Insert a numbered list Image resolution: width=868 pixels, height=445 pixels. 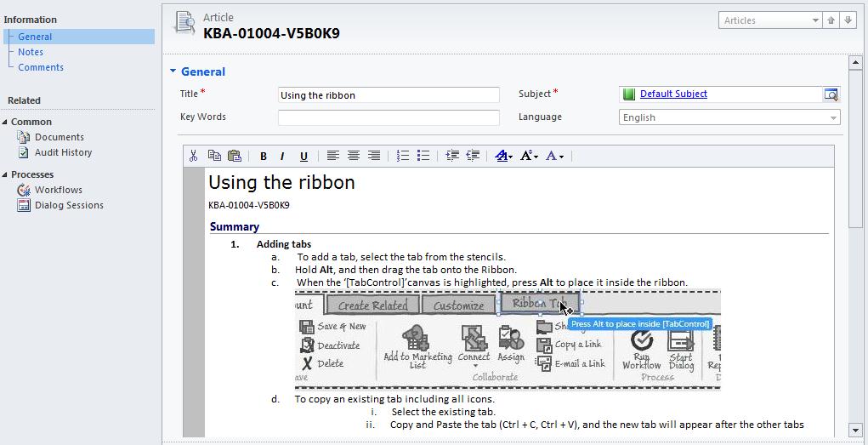click(x=403, y=156)
